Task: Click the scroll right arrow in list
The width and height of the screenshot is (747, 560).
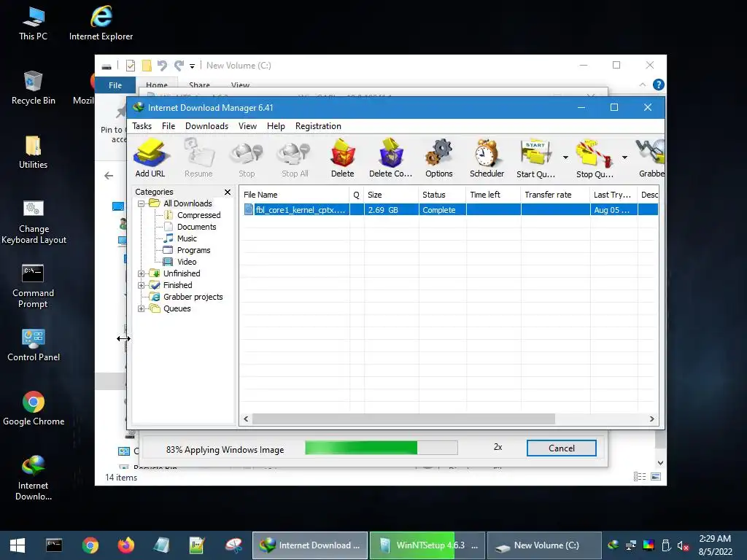Action: coord(651,419)
